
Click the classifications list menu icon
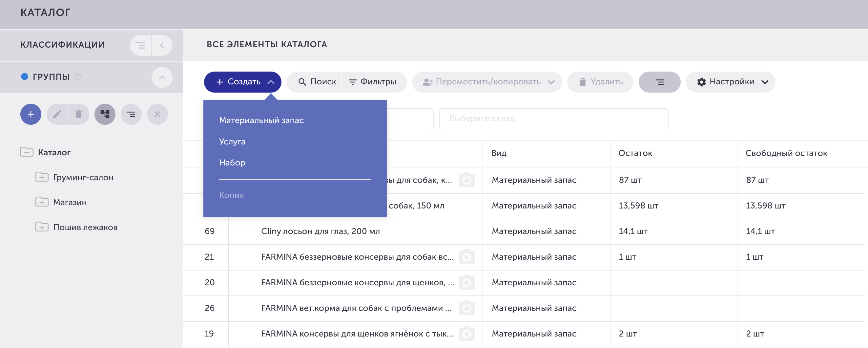[x=140, y=45]
